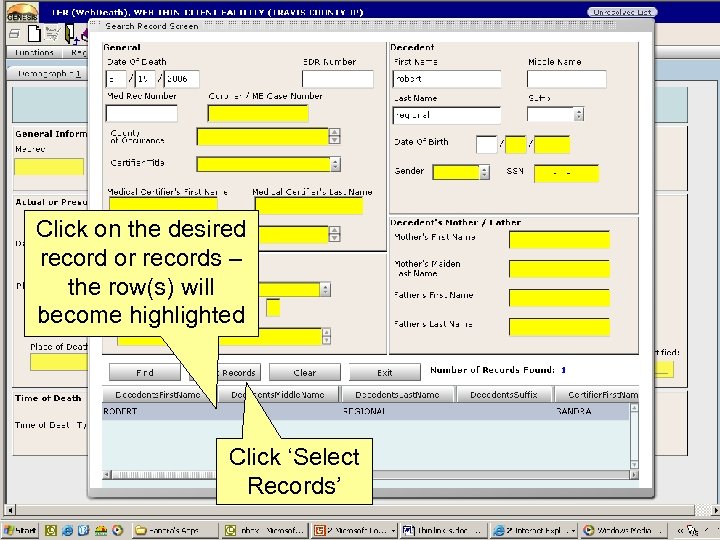This screenshot has height=540, width=720.
Task: Click the Internet Explorer quick launch icon
Action: click(x=68, y=530)
